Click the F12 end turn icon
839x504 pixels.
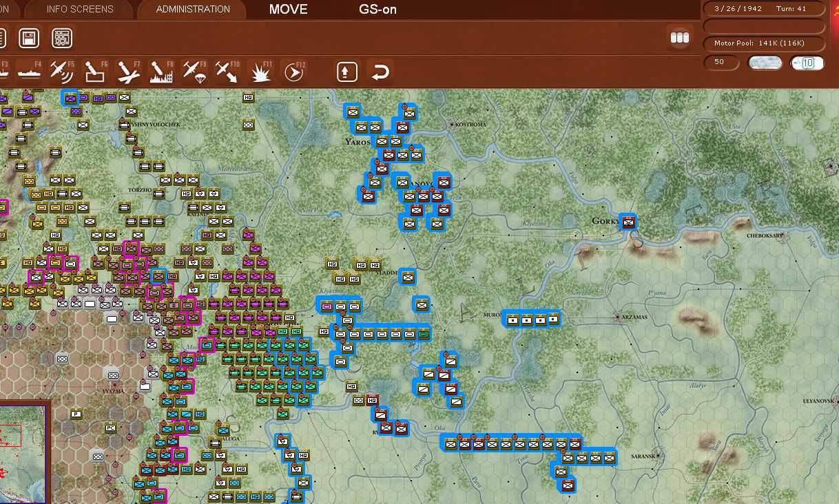[294, 71]
